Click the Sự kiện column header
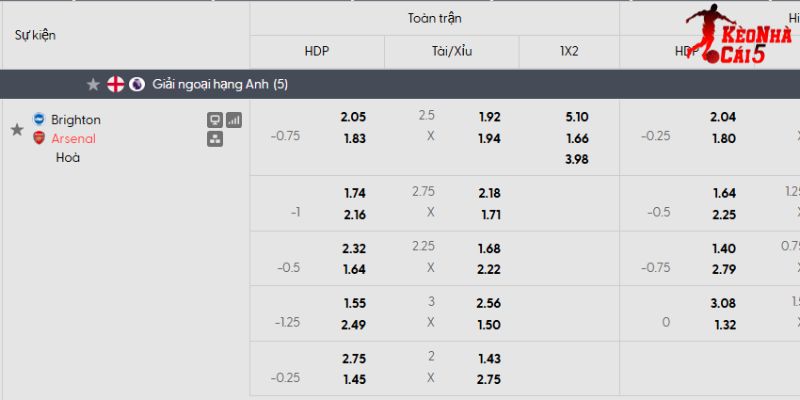800x400 pixels. pos(35,35)
